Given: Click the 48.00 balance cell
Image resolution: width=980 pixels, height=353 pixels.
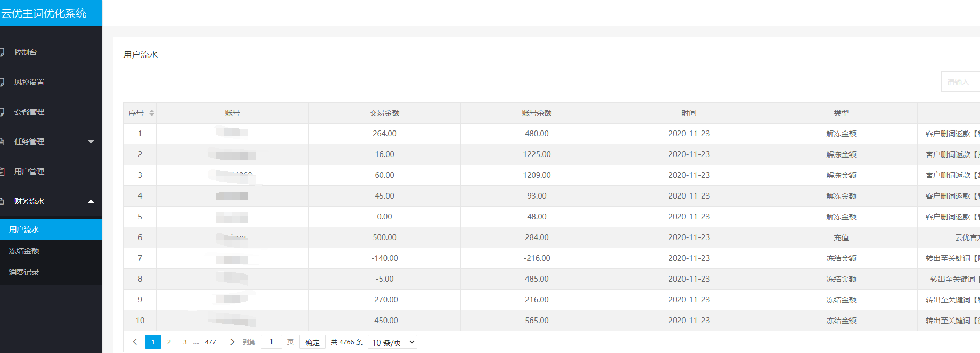Looking at the screenshot, I should coord(537,217).
